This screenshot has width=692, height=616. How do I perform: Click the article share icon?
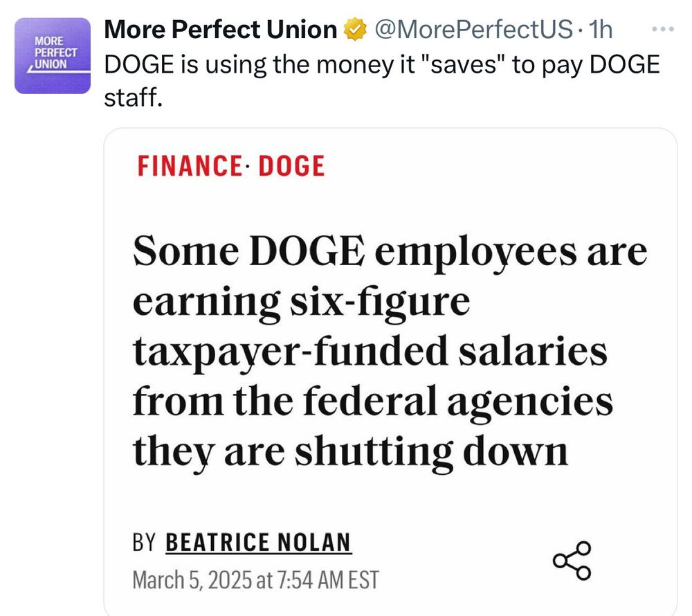pyautogui.click(x=573, y=560)
